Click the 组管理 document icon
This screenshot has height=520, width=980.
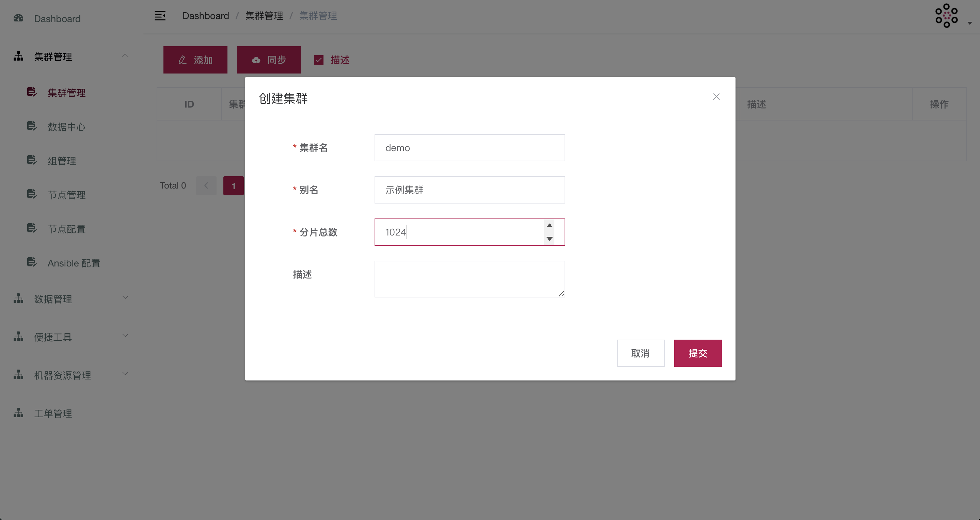(x=32, y=160)
